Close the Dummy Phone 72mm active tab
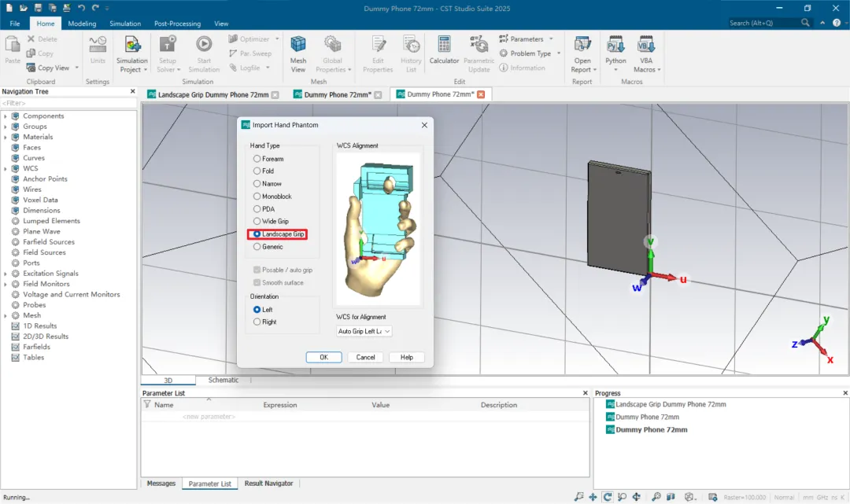This screenshot has height=504, width=850. coord(481,94)
